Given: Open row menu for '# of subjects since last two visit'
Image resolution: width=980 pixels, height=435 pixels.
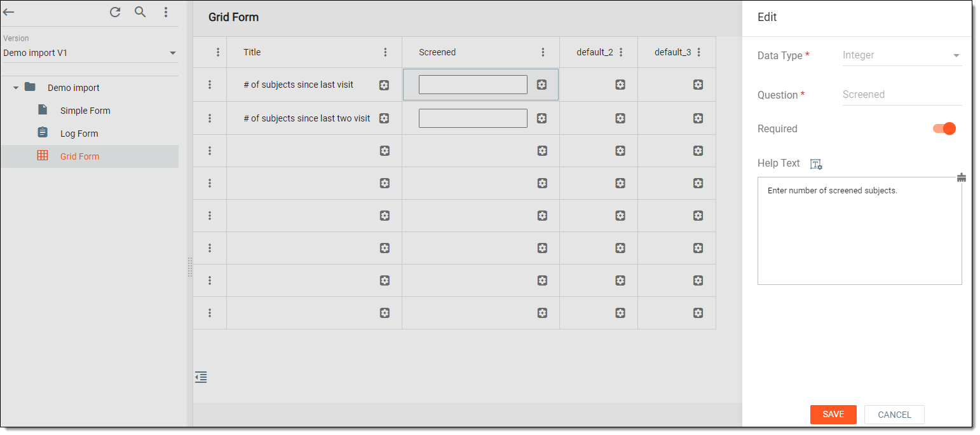Looking at the screenshot, I should pyautogui.click(x=210, y=118).
